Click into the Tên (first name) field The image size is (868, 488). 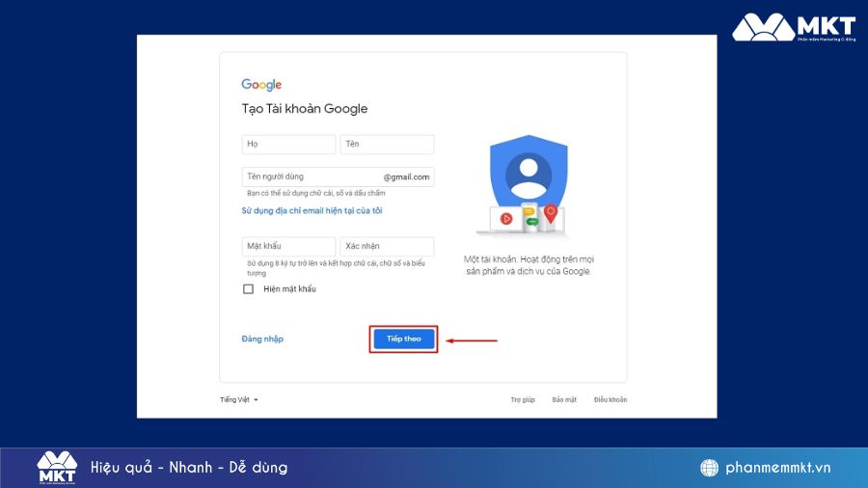tap(387, 144)
